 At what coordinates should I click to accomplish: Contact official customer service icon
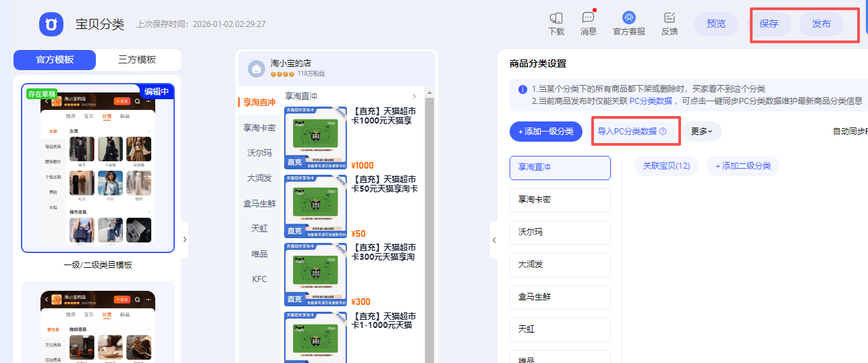(x=628, y=18)
